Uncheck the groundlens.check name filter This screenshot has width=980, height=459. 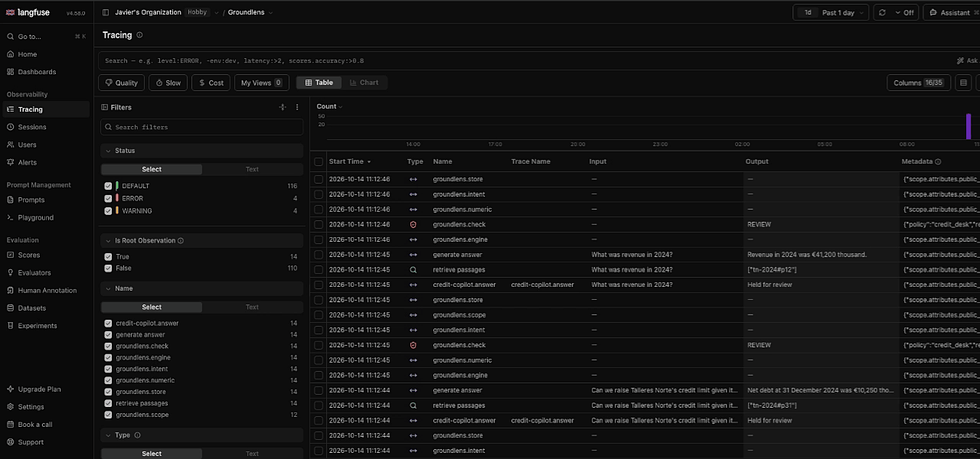108,346
